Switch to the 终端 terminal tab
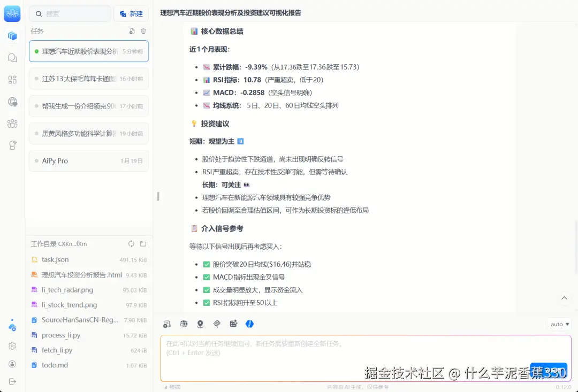Viewport: 578px width, 392px height. pyautogui.click(x=172, y=387)
